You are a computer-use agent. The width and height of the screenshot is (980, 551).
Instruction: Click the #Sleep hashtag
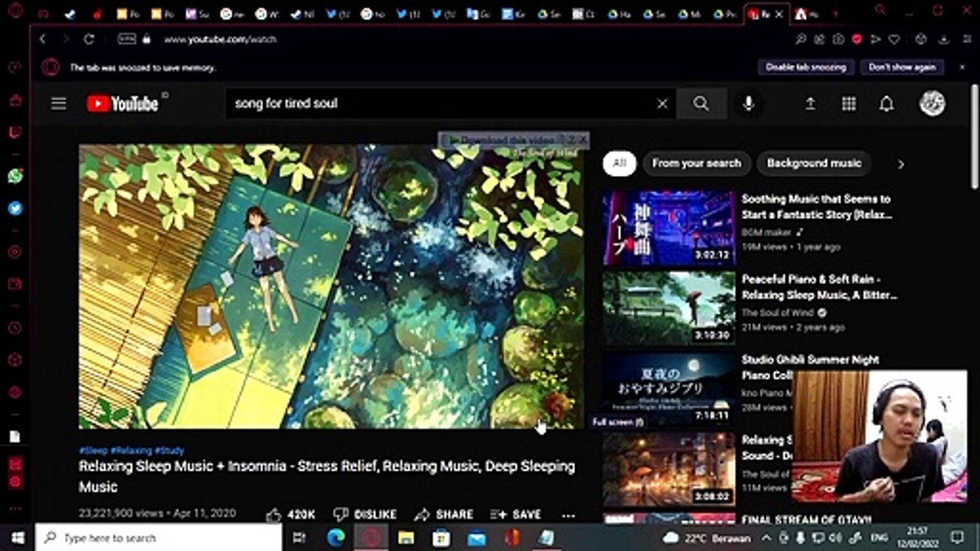[x=93, y=451]
